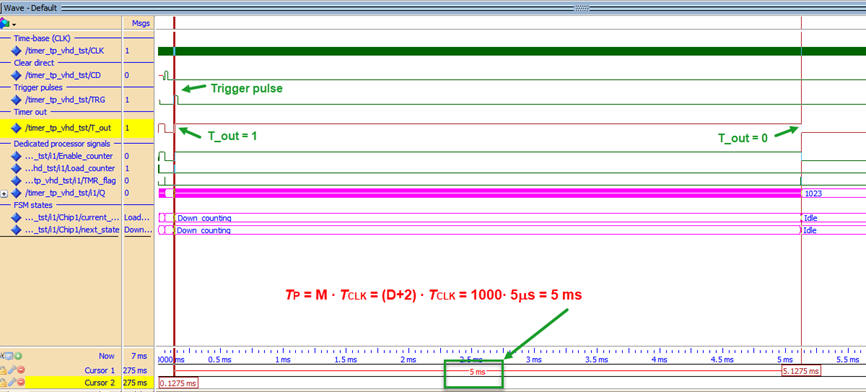This screenshot has width=866, height=392.
Task: Click Down_counting value on current_state waveform
Action: tap(204, 218)
